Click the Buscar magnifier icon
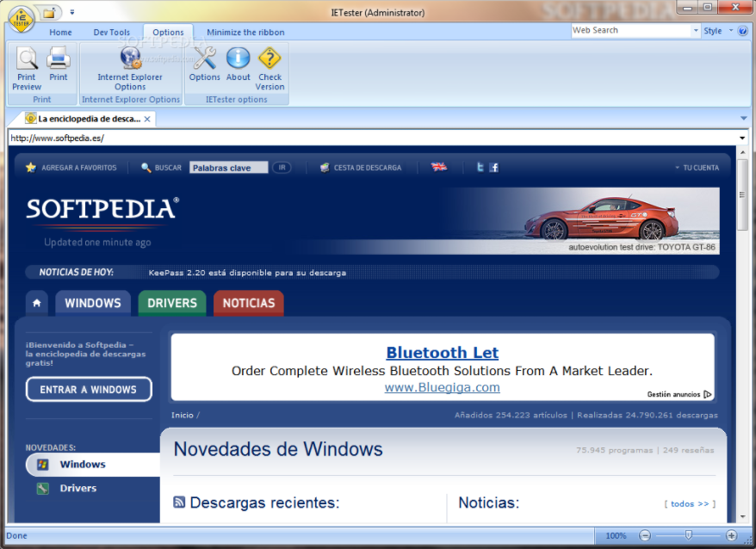 (x=146, y=168)
